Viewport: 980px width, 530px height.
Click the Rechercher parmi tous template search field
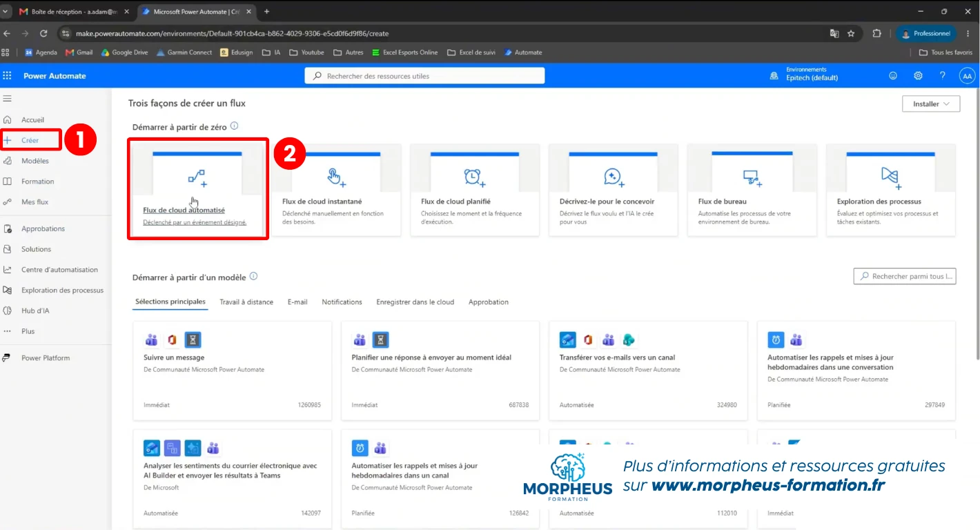(x=905, y=277)
